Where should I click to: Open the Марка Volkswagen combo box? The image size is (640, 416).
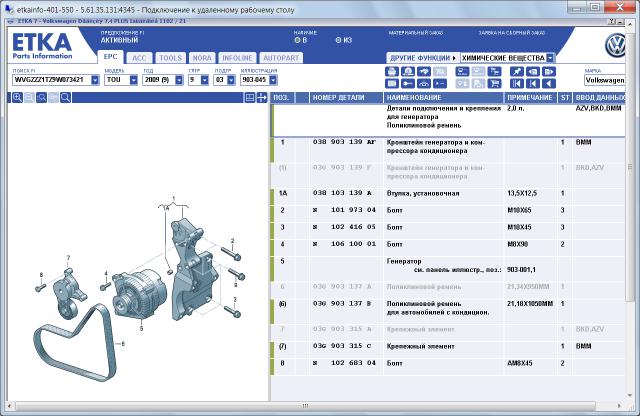[x=604, y=80]
